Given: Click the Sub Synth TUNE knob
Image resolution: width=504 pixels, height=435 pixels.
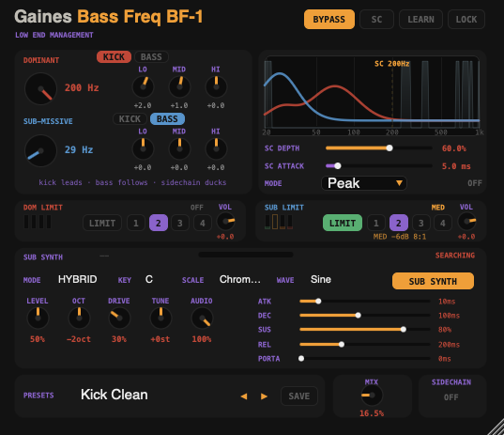Looking at the screenshot, I should pyautogui.click(x=160, y=318).
